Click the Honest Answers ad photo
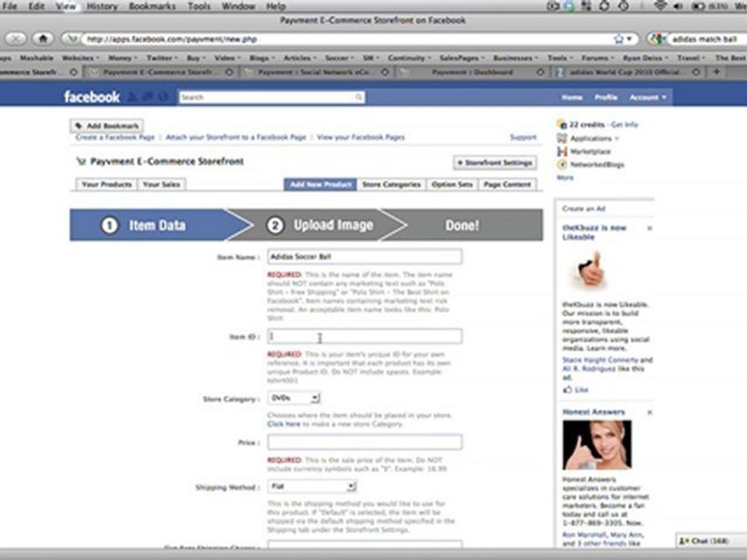This screenshot has height=560, width=747. 597,445
